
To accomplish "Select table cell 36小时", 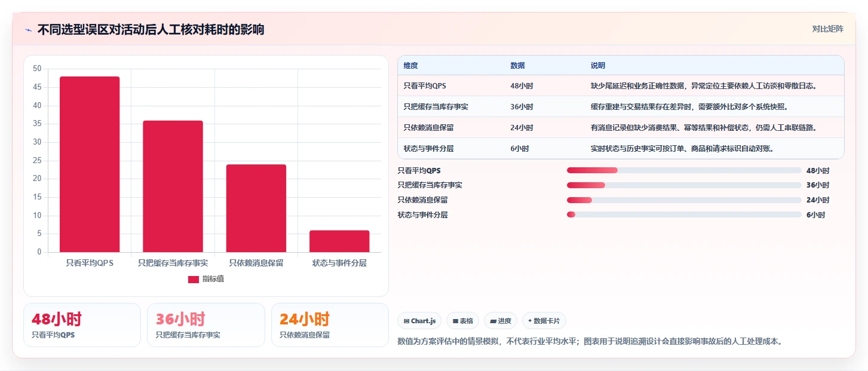I will (522, 107).
